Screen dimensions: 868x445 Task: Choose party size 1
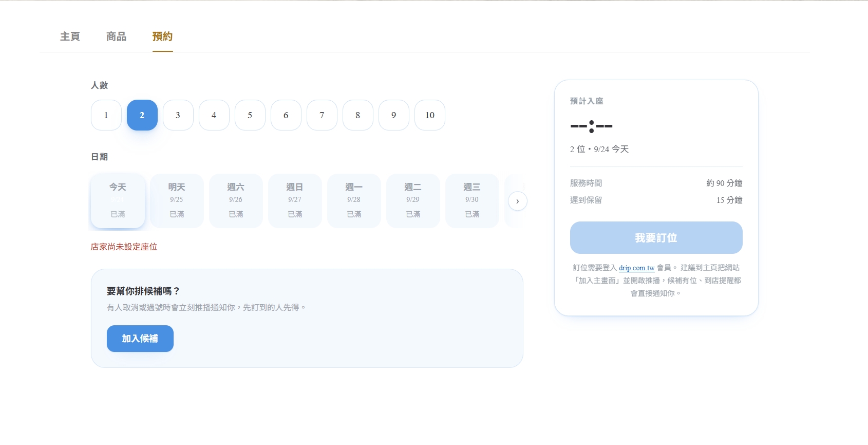coord(106,115)
